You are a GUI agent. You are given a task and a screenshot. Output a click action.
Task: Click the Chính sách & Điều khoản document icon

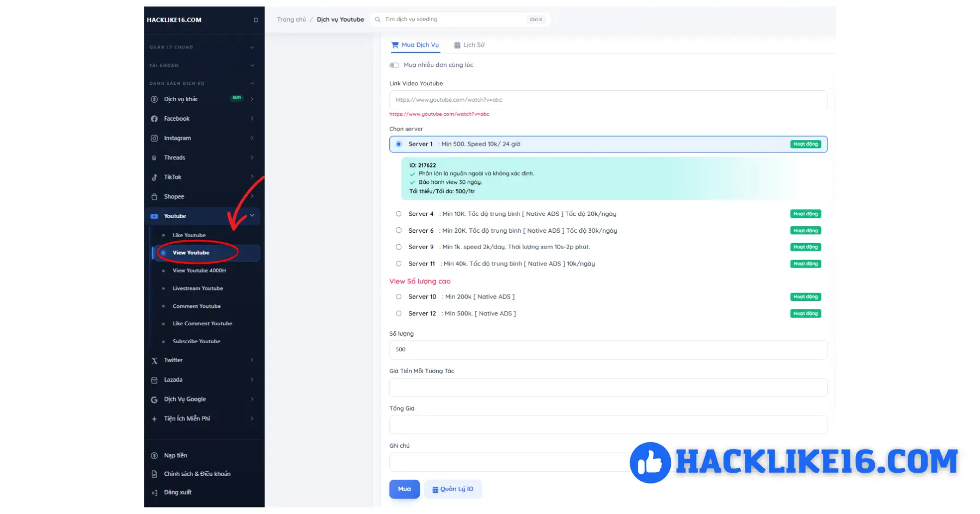coord(154,474)
